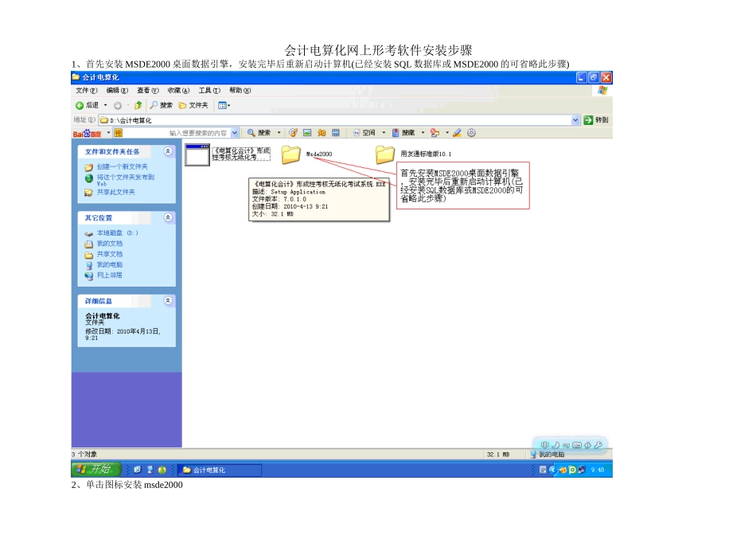Open the Views dropdown icon

pos(224,105)
